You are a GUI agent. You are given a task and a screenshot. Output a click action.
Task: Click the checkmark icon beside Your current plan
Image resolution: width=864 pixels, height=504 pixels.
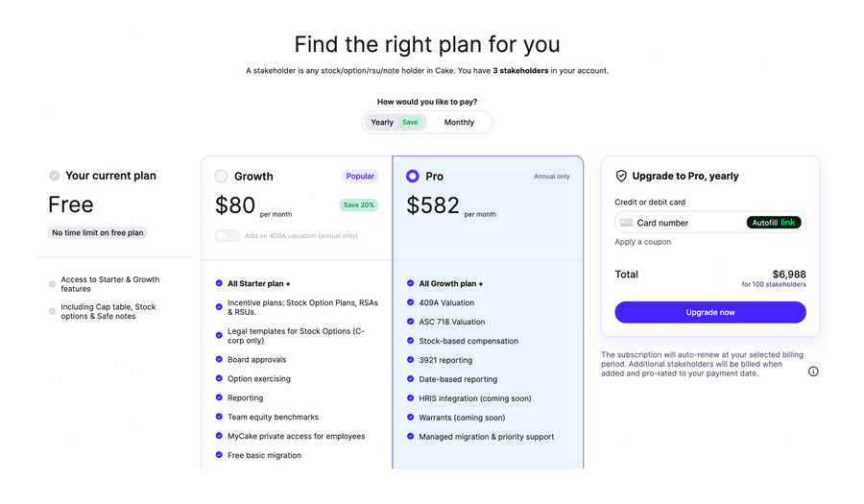point(55,176)
